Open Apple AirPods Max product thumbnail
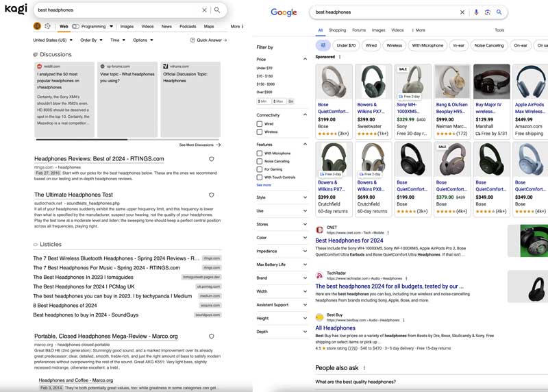Viewport: 548px width, 392px height. coord(530,82)
